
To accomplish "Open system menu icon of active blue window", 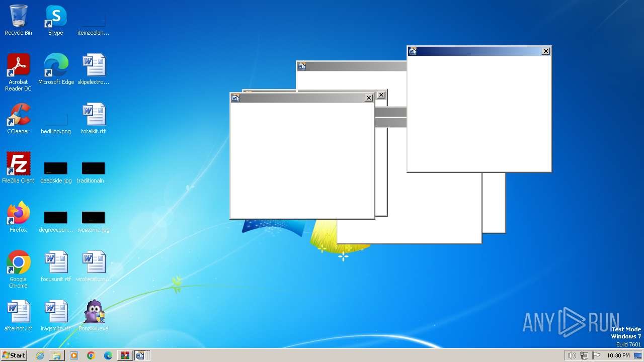I will pos(413,51).
